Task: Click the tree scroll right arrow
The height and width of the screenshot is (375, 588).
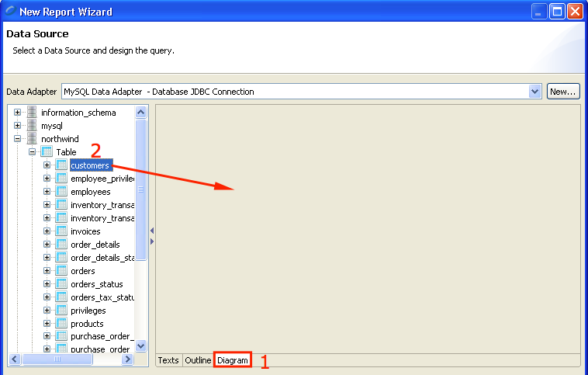Action: click(x=127, y=359)
